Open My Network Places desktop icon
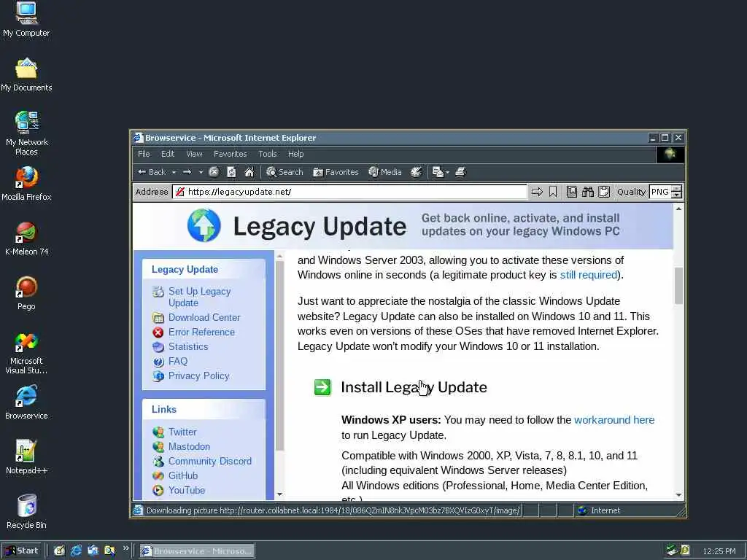Image resolution: width=747 pixels, height=560 pixels. 26,133
